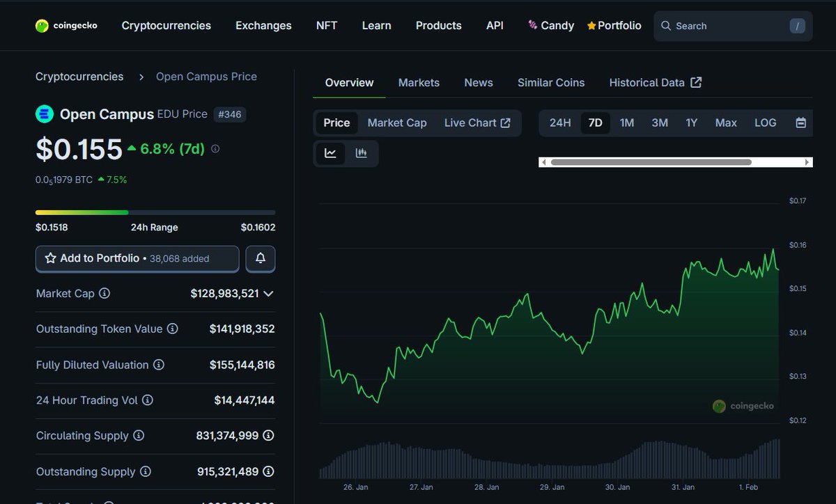Toggle LOG scale on the chart

(765, 123)
